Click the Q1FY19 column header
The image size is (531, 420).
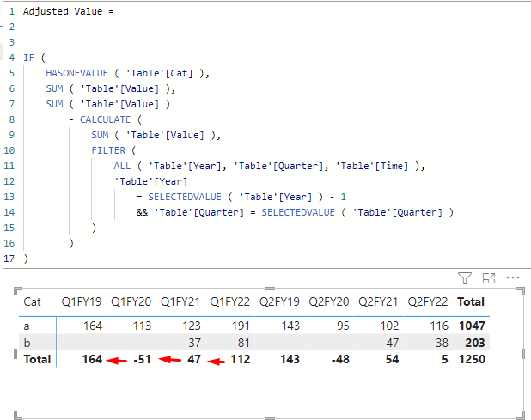[x=82, y=301]
